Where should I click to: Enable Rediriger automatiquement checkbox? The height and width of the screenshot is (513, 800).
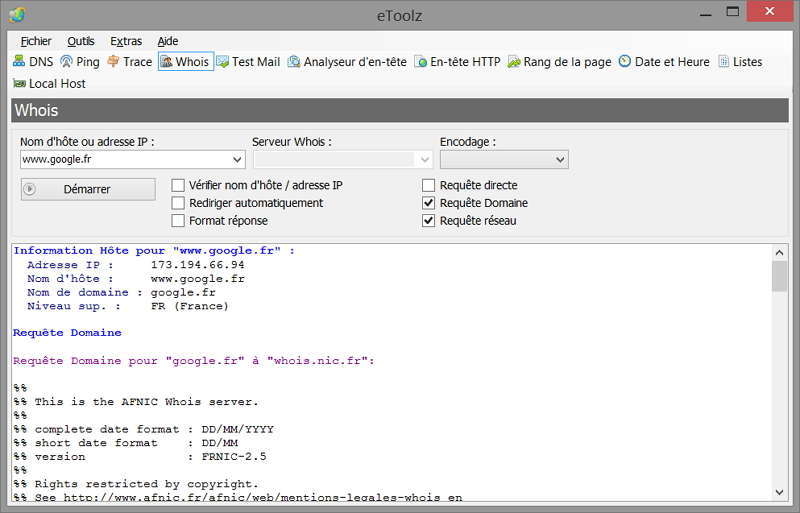pyautogui.click(x=178, y=203)
